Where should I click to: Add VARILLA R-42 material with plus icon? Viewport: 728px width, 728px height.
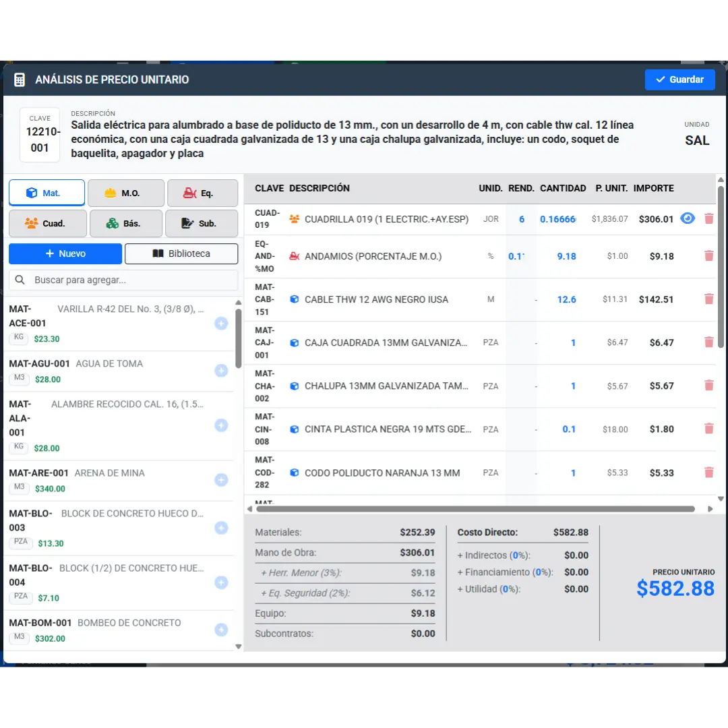221,324
